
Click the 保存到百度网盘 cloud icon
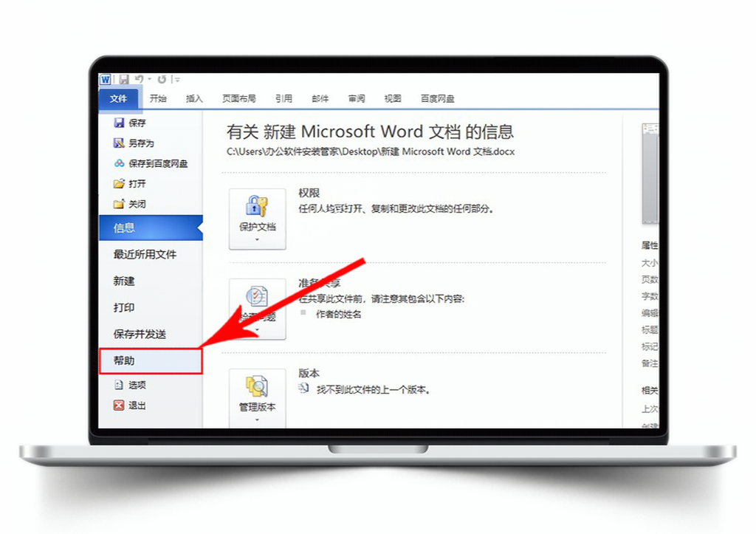click(119, 163)
